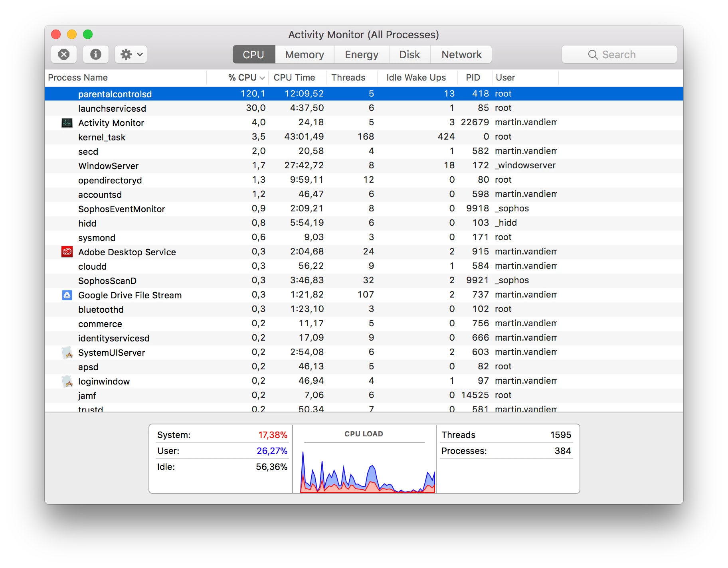Select Google Drive File Stream row name

[130, 295]
